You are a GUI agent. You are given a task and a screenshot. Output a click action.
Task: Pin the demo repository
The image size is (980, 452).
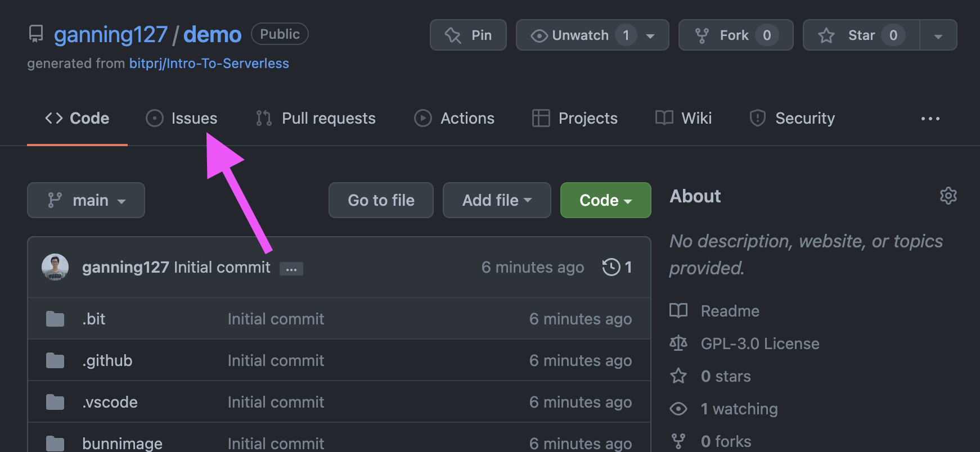(468, 35)
